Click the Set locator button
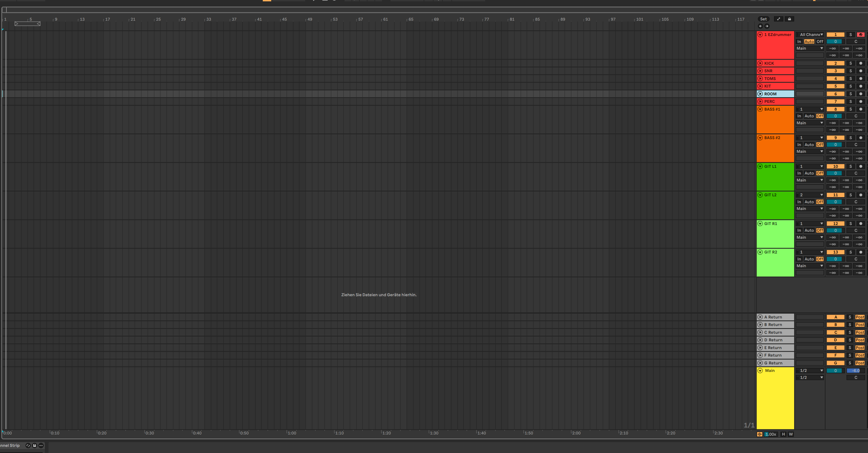The image size is (868, 453). click(763, 19)
